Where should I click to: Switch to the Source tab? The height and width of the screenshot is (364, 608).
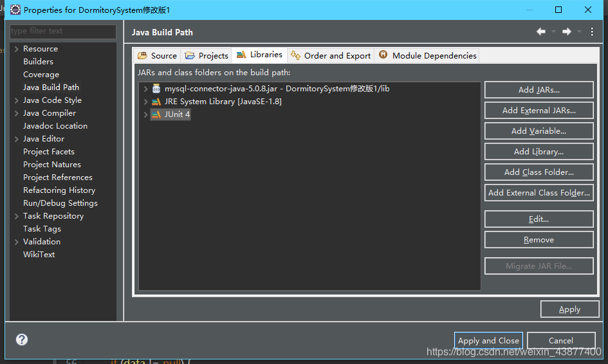pyautogui.click(x=158, y=56)
